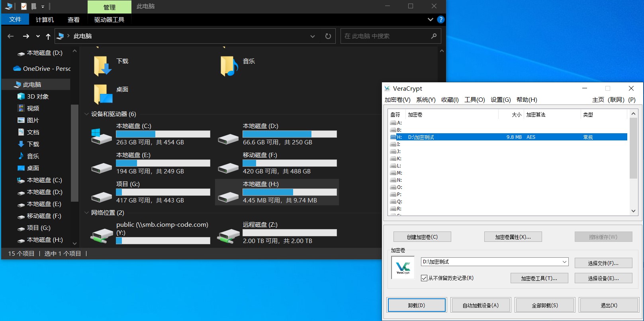Click the forward arrow in Explorer
This screenshot has width=644, height=321.
tap(26, 36)
